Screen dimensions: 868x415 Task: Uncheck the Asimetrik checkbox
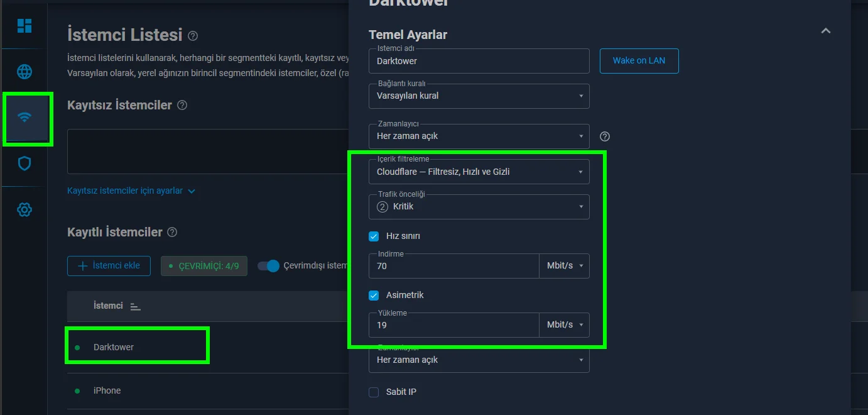click(x=374, y=296)
